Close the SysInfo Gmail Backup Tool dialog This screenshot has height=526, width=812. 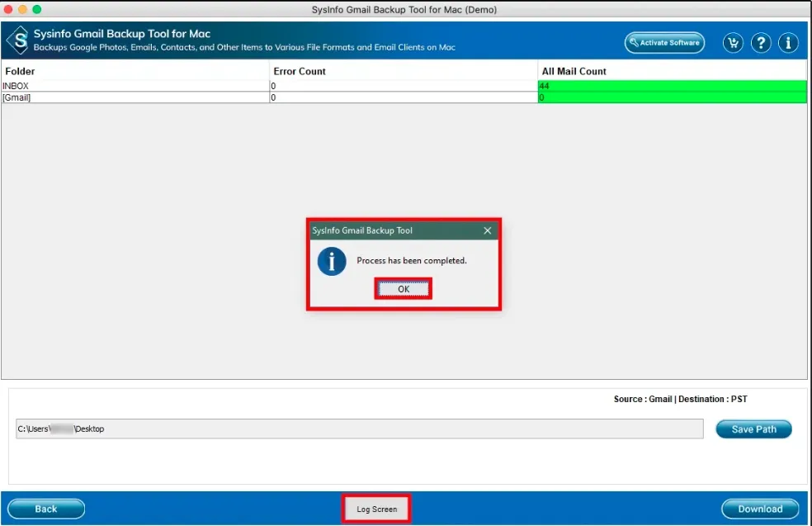(487, 230)
